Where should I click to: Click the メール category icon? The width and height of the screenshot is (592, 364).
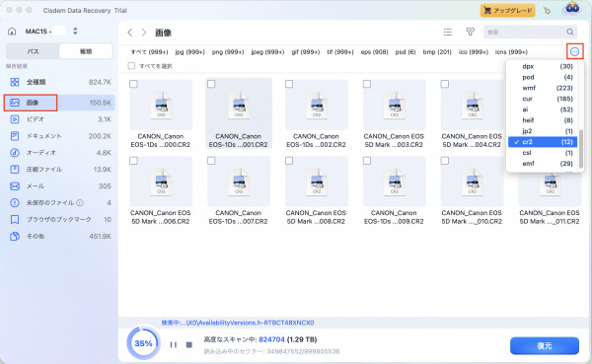pyautogui.click(x=15, y=186)
